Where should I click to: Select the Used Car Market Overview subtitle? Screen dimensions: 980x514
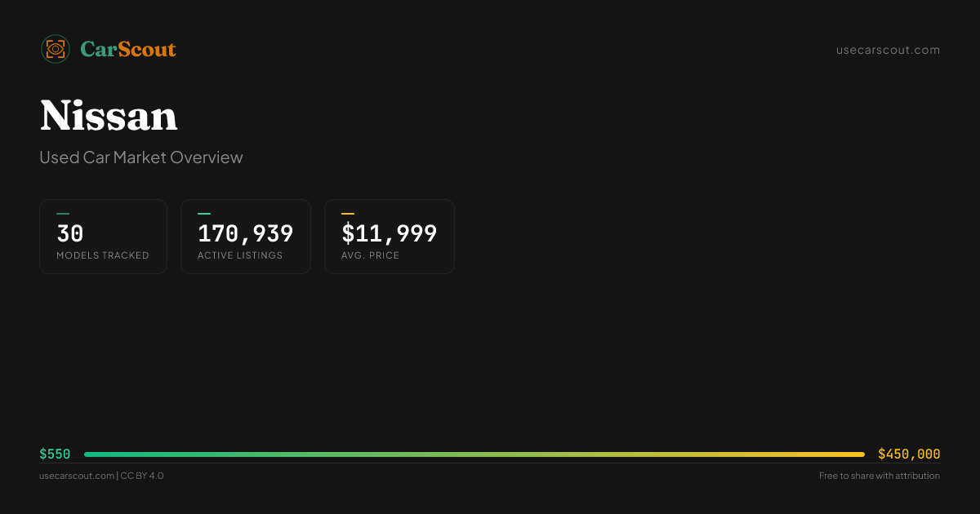(141, 157)
